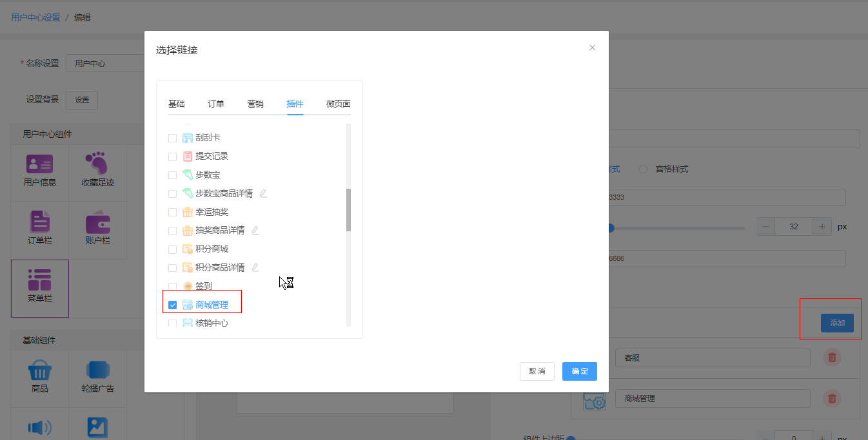868x440 pixels.
Task: Click the 步数宝商品详情 icon
Action: tap(188, 193)
